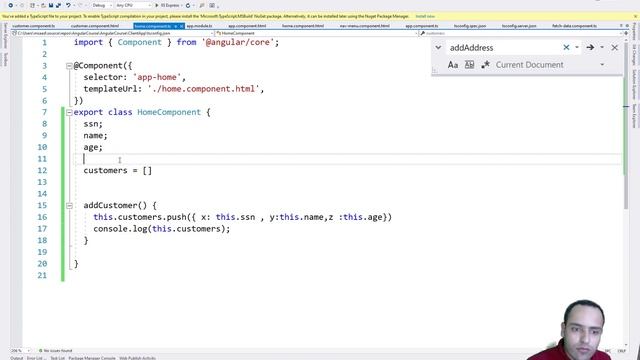Click 'customers = []' code line
Viewport: 640px width, 360px height.
click(x=118, y=171)
